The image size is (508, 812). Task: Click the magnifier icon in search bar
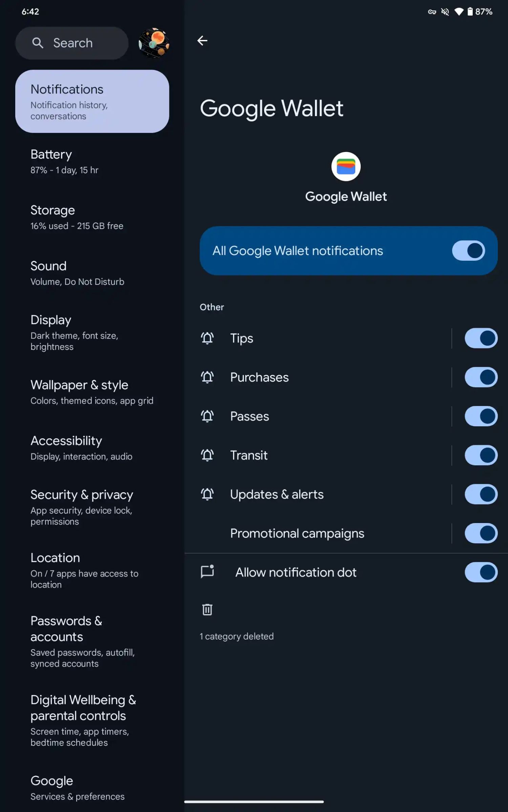(x=38, y=43)
